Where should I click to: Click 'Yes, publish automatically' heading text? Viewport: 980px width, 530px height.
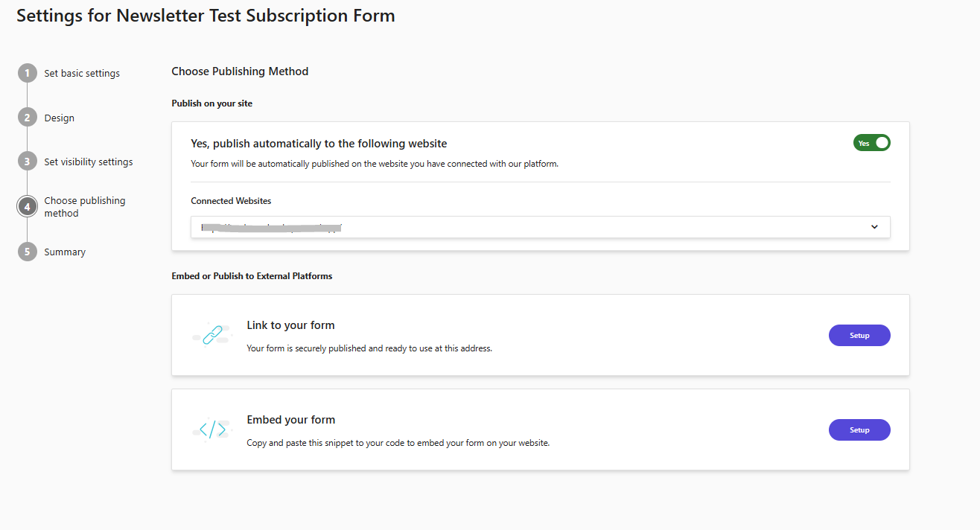coord(319,144)
